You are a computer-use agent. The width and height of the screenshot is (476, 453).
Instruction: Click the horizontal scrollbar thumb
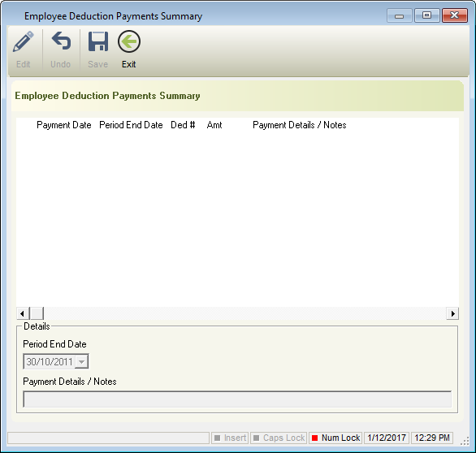[37, 313]
